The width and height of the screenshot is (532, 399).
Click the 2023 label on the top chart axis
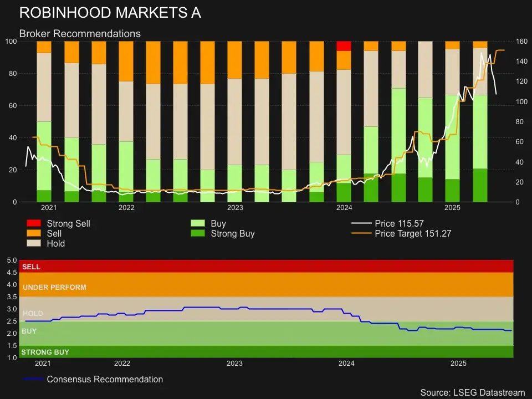(235, 208)
